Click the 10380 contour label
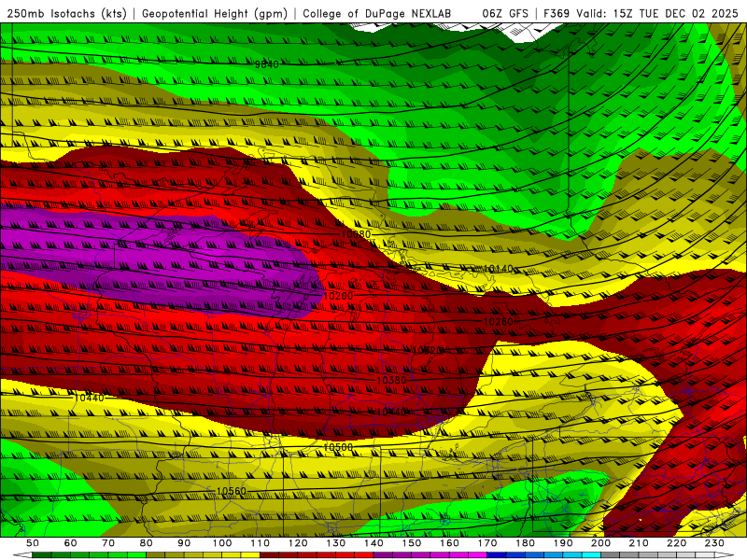Viewport: 747px width, 560px height. pyautogui.click(x=391, y=381)
